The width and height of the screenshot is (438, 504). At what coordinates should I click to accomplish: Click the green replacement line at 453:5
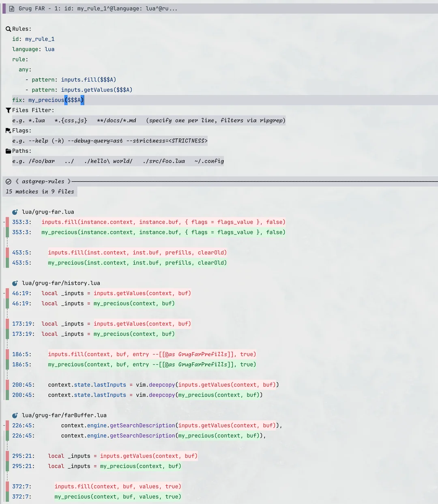(137, 263)
